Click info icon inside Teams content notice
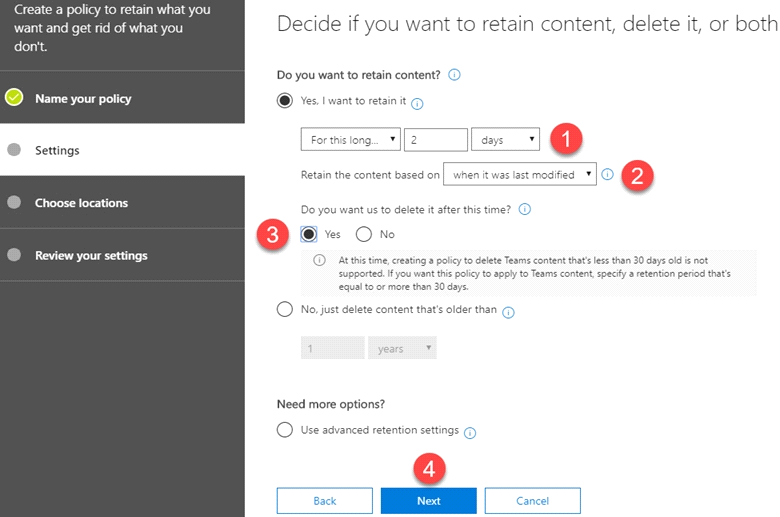This screenshot has width=780, height=517. tap(319, 260)
